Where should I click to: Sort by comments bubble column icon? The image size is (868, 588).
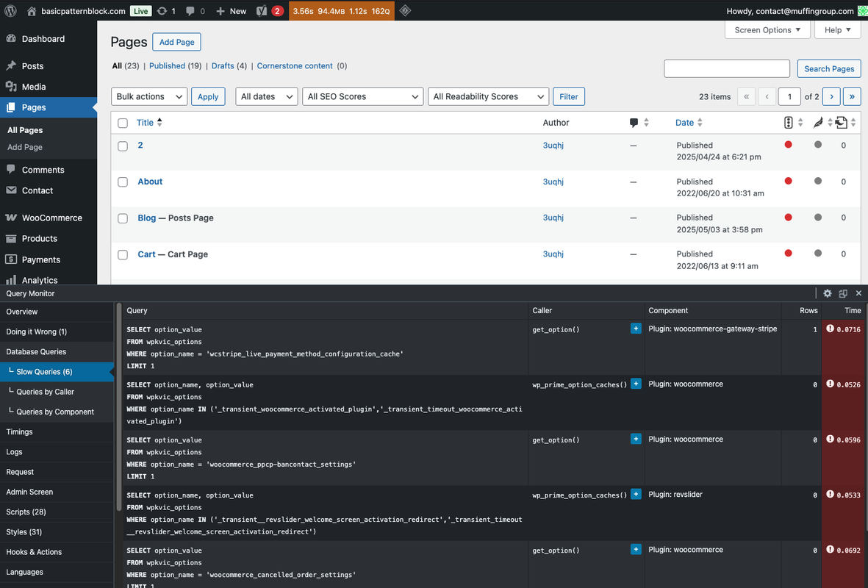(x=634, y=123)
